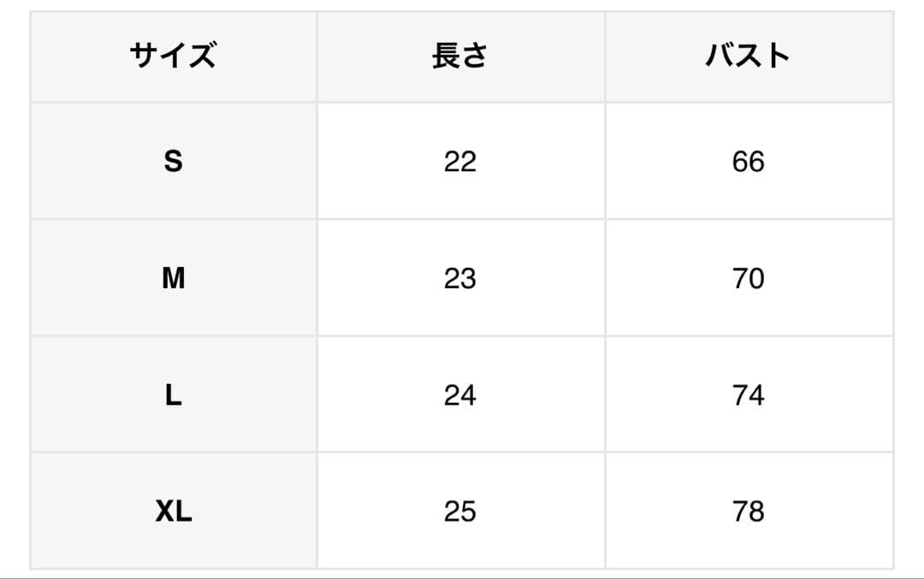Select the length value for size M
The height and width of the screenshot is (579, 924).
coord(460,278)
